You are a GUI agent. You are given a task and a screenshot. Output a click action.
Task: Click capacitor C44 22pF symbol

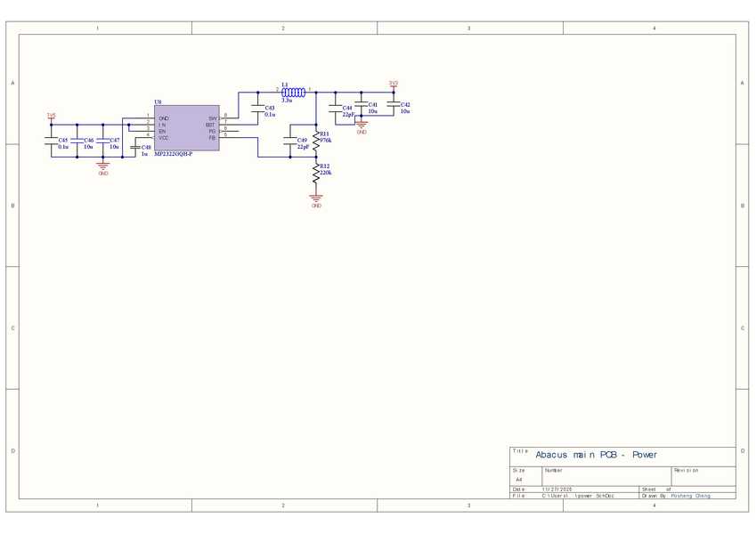[335, 109]
